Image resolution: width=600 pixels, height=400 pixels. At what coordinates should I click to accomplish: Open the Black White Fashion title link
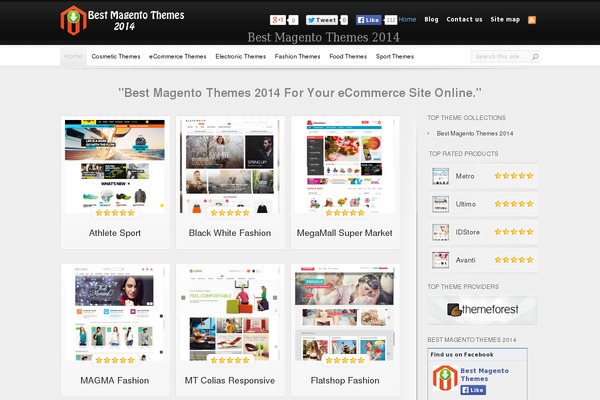[230, 233]
